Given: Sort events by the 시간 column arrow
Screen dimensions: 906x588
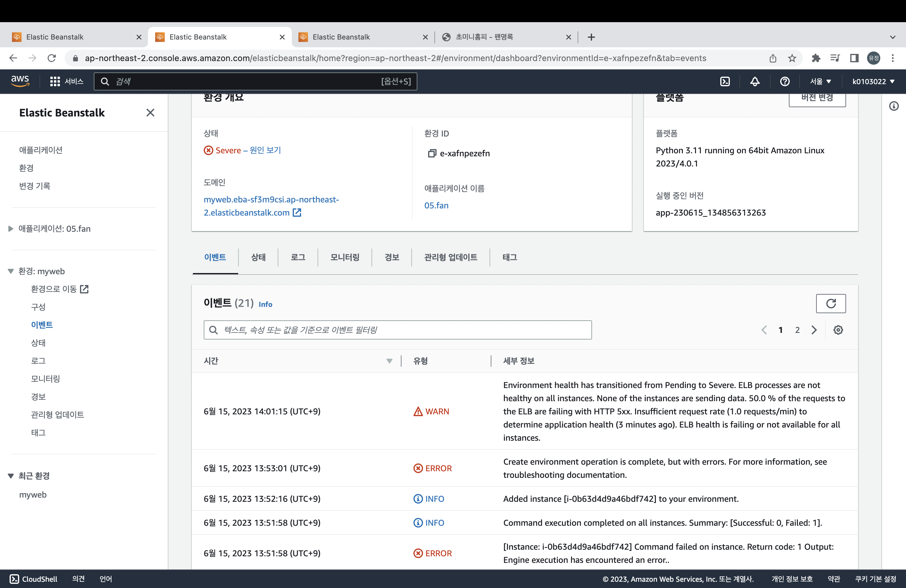Looking at the screenshot, I should click(x=389, y=361).
